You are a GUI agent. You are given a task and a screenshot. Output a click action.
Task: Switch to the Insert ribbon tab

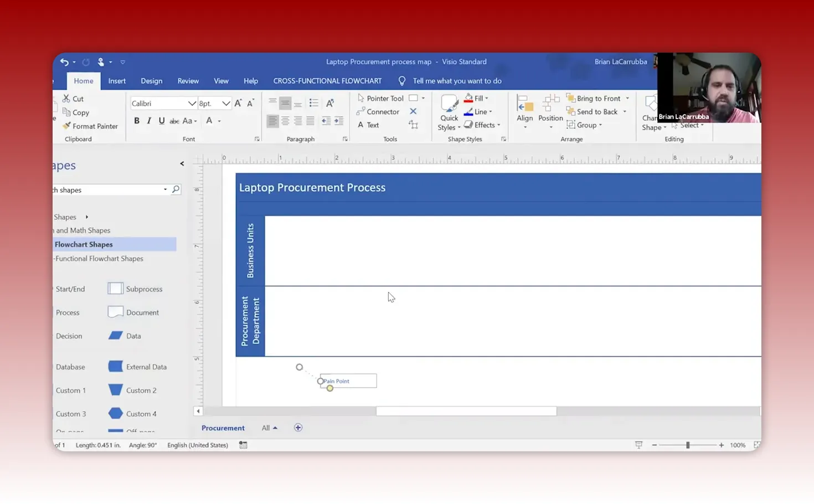pyautogui.click(x=117, y=81)
